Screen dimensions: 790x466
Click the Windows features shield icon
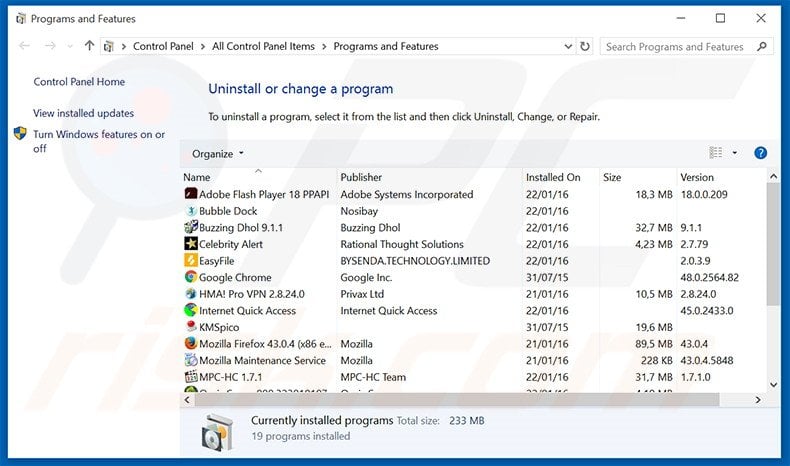tap(20, 134)
